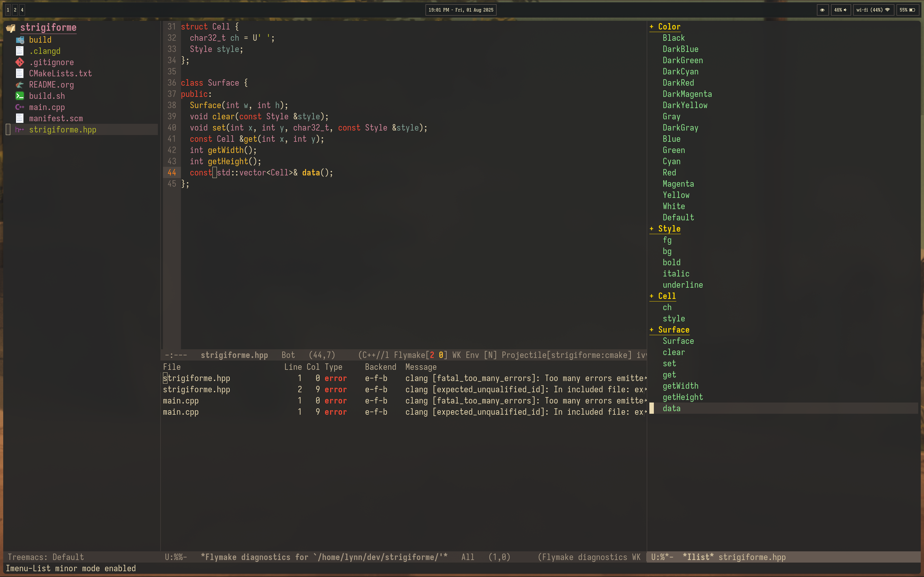Click the header icon beside strigiforme.hpp
The height and width of the screenshot is (577, 924).
[20, 130]
